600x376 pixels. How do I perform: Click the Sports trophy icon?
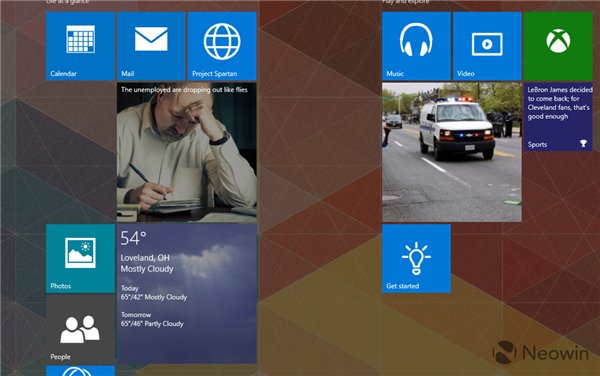click(583, 143)
